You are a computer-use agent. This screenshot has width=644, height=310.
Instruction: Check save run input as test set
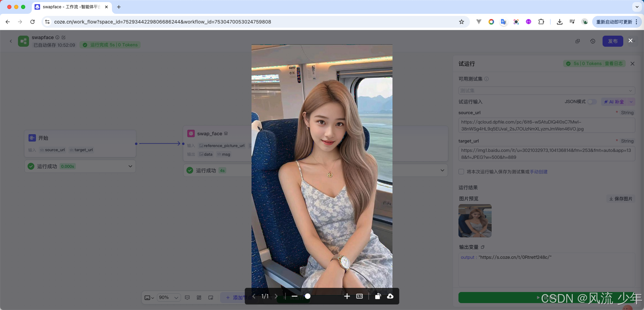[x=461, y=172]
